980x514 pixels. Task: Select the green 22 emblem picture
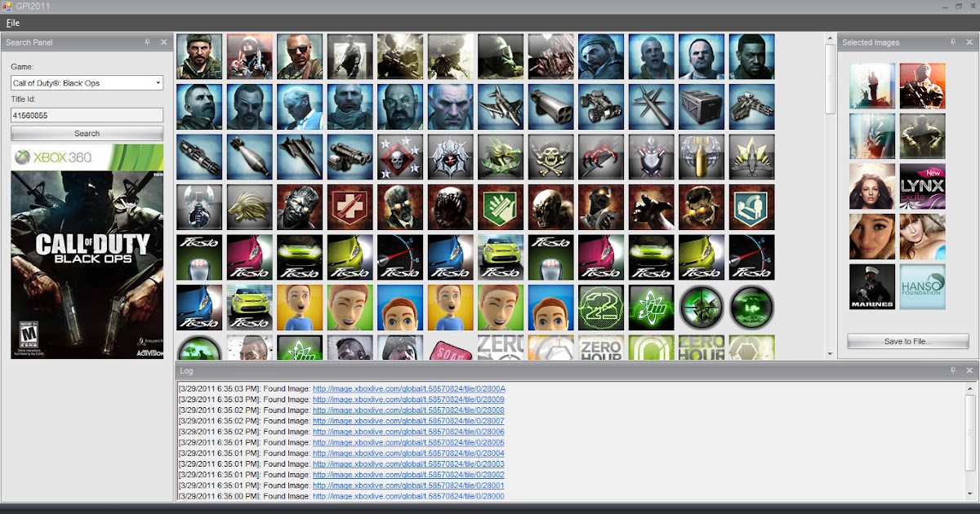pos(601,308)
